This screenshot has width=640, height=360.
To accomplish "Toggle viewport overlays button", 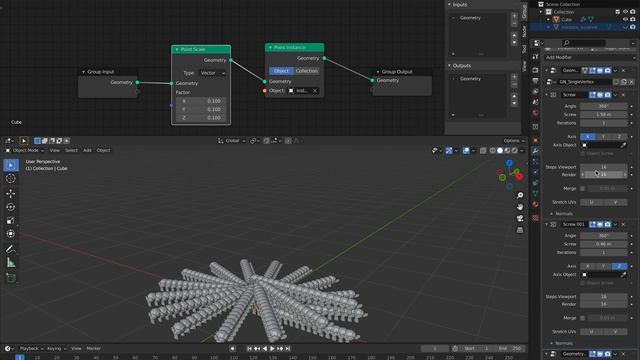I will 466,151.
